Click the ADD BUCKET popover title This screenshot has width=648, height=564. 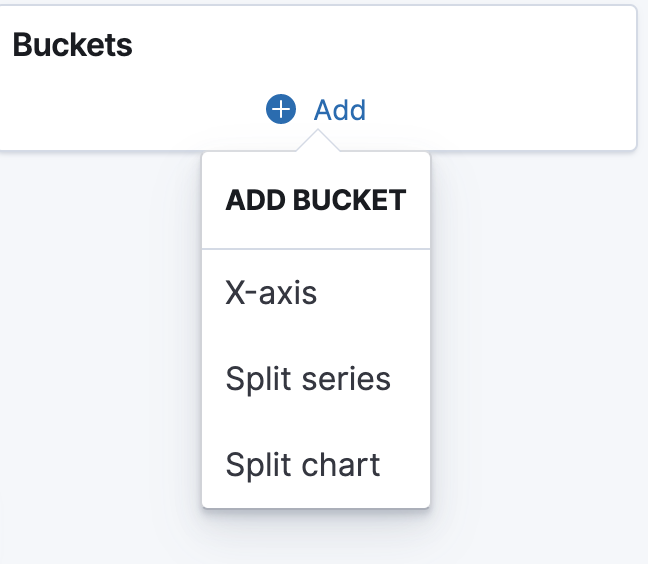[316, 200]
